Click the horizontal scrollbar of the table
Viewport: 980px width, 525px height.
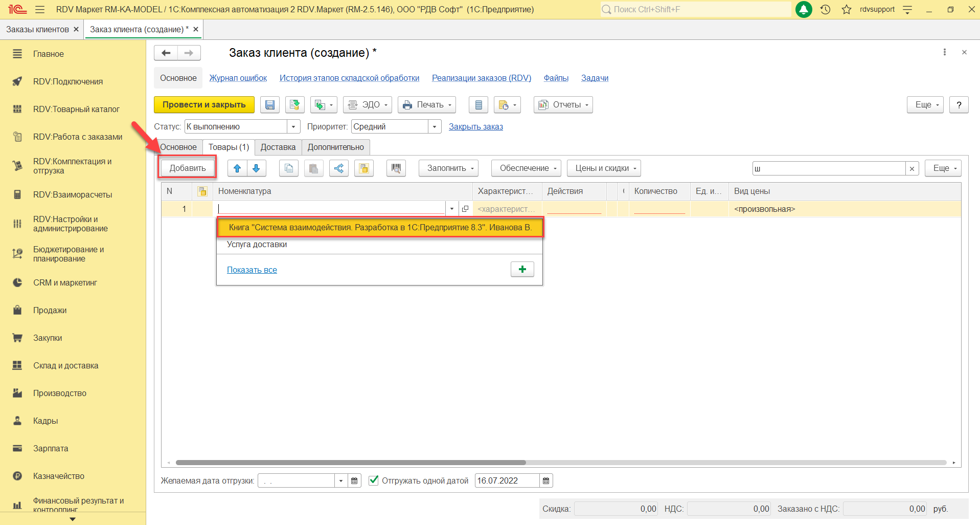pyautogui.click(x=351, y=463)
